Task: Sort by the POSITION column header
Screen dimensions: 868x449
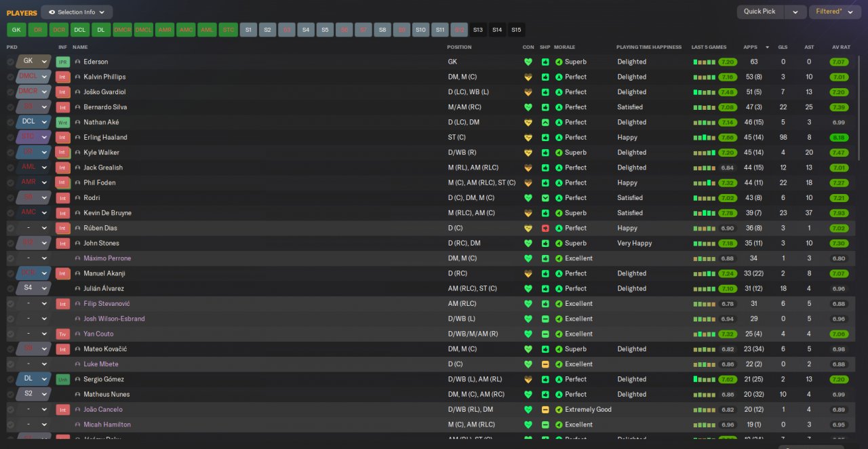Action: click(459, 47)
